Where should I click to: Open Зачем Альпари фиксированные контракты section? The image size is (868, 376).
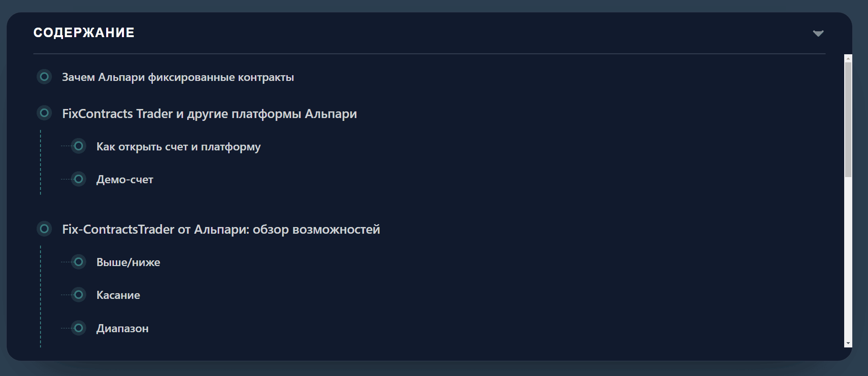[178, 77]
